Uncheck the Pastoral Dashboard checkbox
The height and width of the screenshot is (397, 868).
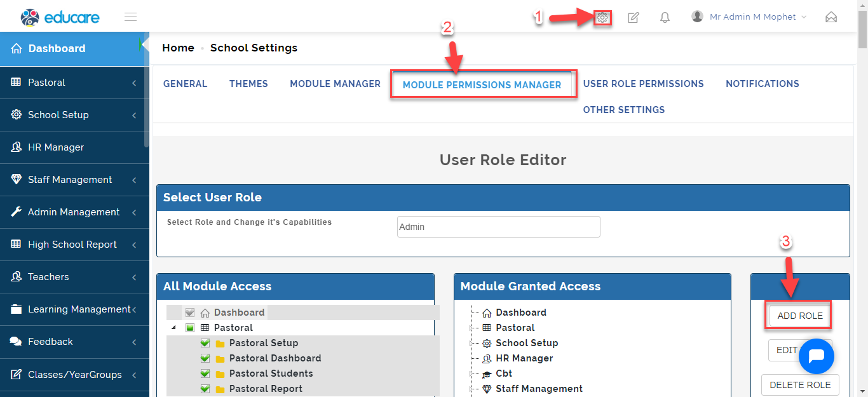(205, 358)
